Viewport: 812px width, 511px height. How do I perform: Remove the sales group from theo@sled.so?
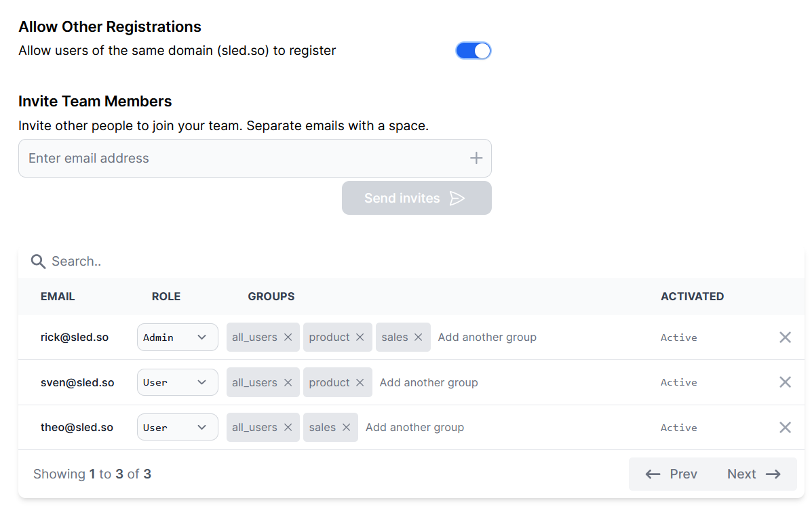point(346,427)
